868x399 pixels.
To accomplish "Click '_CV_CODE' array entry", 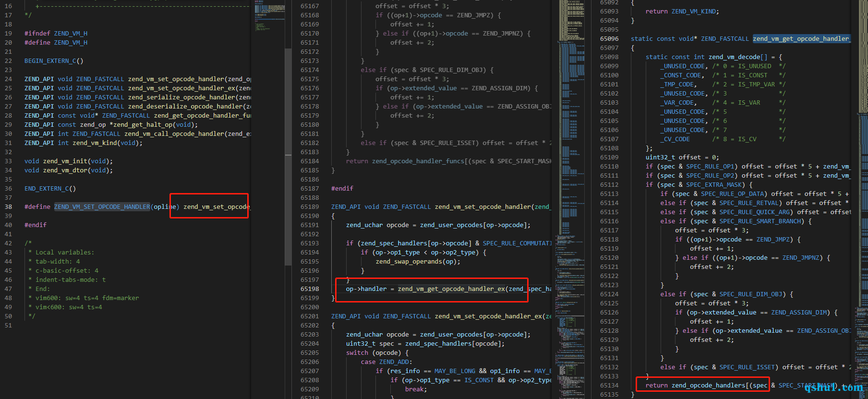I will point(675,139).
